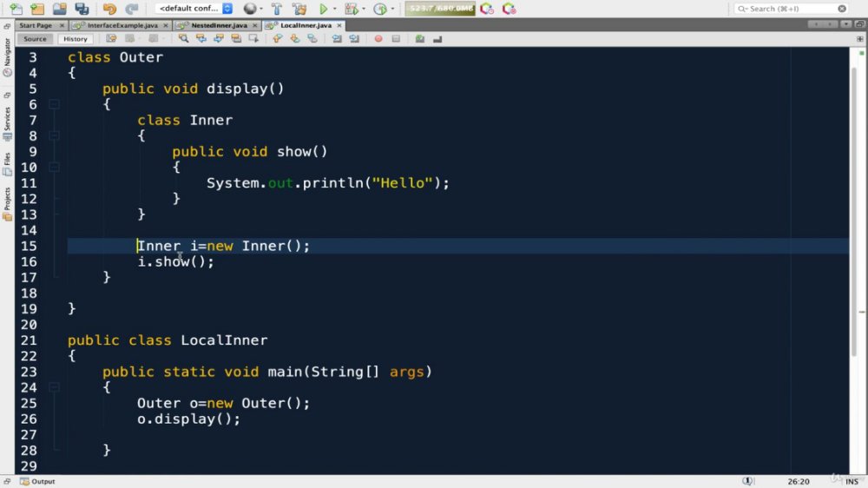Image resolution: width=868 pixels, height=488 pixels.
Task: Start macro recording with red dot
Action: tap(378, 39)
